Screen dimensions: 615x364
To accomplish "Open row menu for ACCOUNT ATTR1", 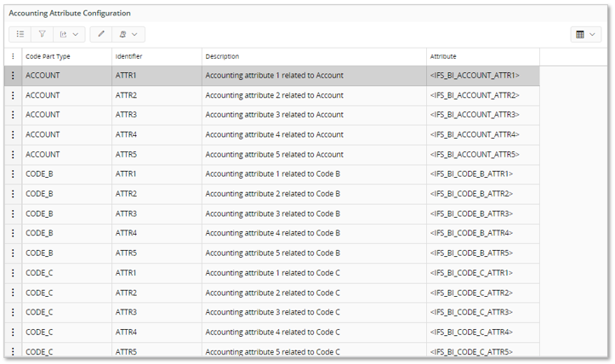I will [13, 76].
